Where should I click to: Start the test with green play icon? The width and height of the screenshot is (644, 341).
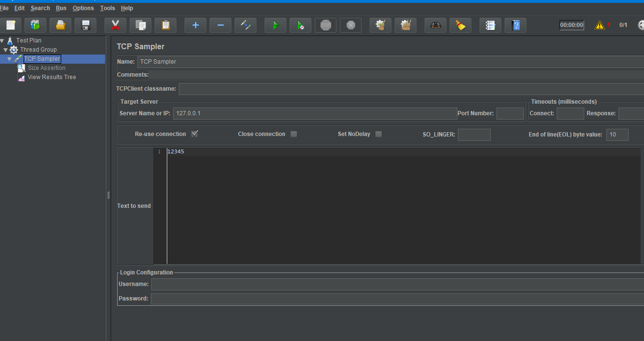(x=275, y=25)
